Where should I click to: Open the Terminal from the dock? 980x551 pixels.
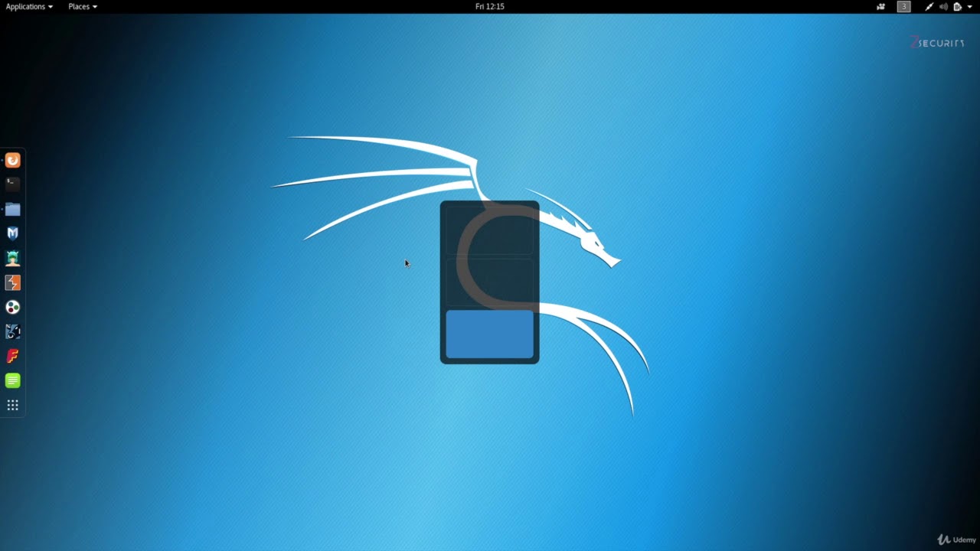(12, 184)
